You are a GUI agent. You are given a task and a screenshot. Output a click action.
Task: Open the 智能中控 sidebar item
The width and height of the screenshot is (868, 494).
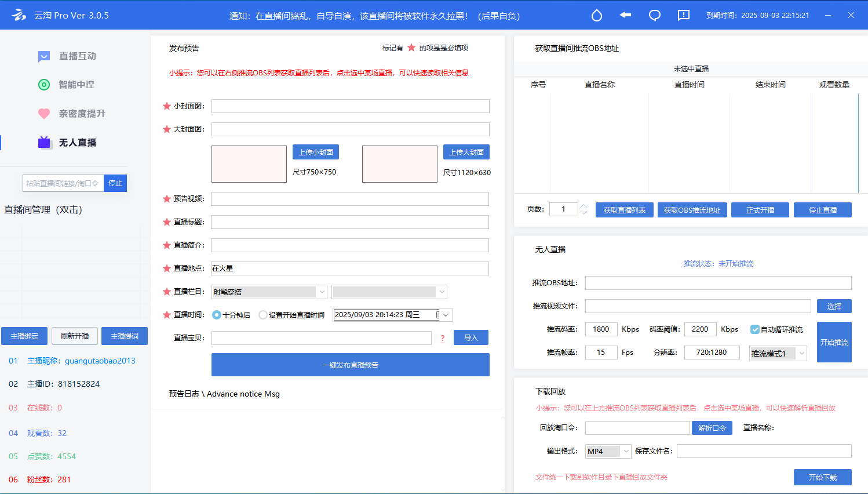(x=76, y=85)
